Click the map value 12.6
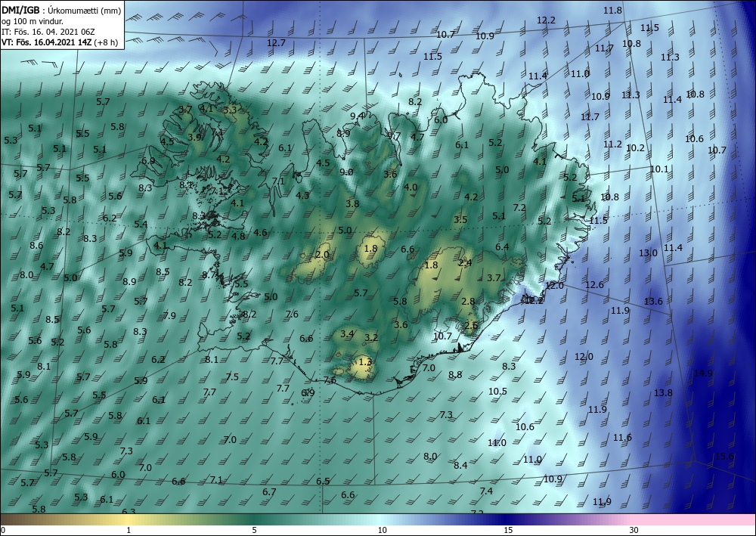 pos(594,285)
